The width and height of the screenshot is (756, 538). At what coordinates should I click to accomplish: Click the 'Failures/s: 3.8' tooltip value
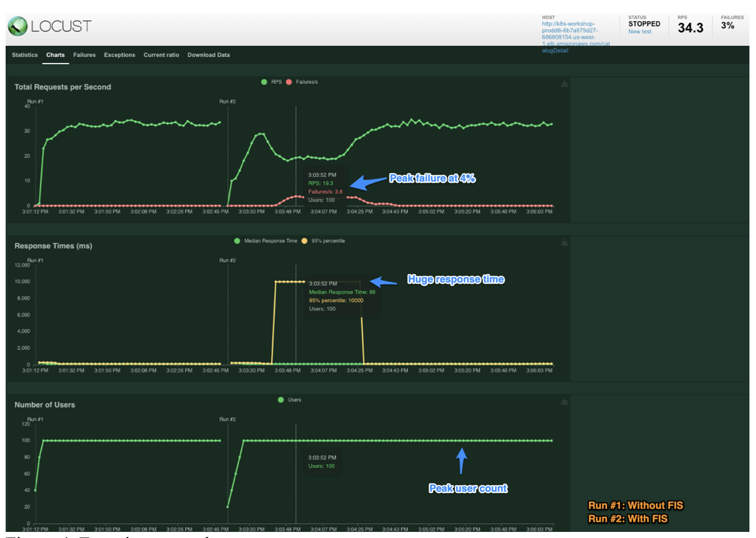[325, 192]
